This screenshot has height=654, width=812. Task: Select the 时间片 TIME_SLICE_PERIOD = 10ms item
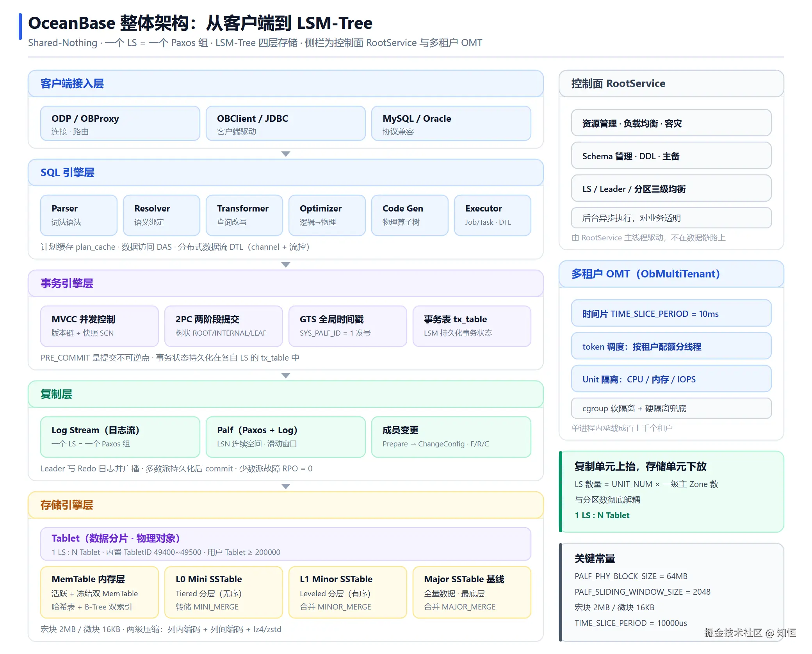(x=671, y=314)
